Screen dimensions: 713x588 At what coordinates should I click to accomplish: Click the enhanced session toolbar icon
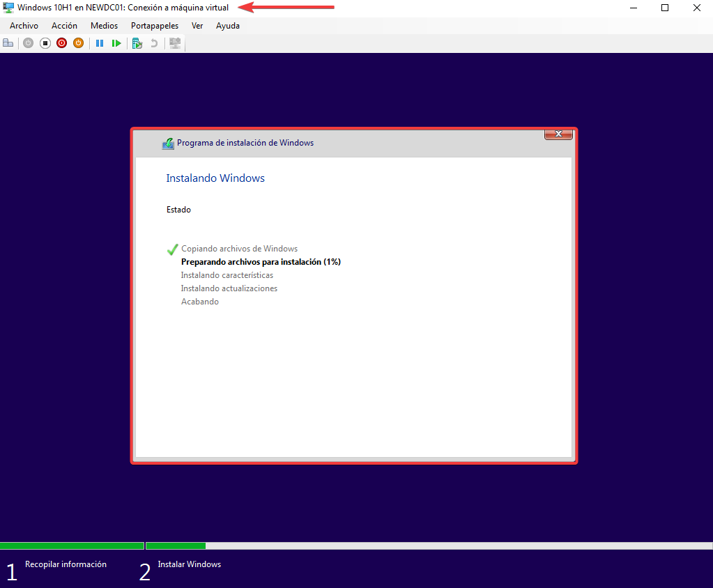click(x=175, y=43)
